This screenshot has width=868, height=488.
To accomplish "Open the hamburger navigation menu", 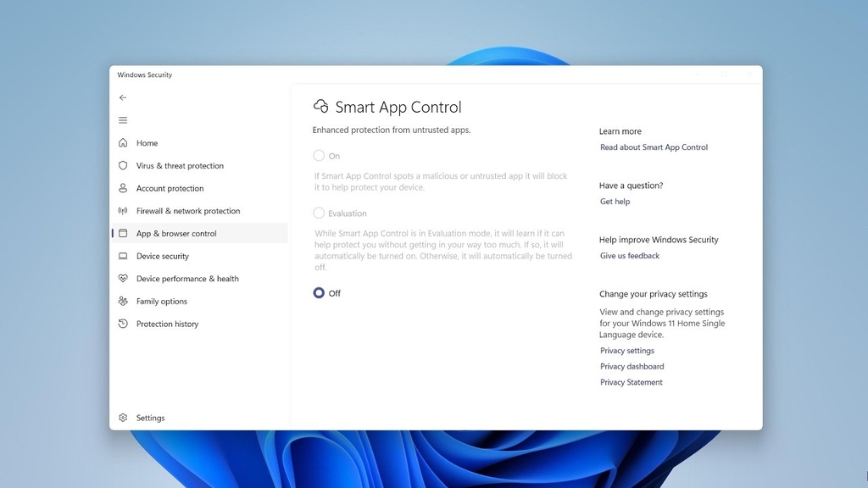I will click(x=123, y=120).
